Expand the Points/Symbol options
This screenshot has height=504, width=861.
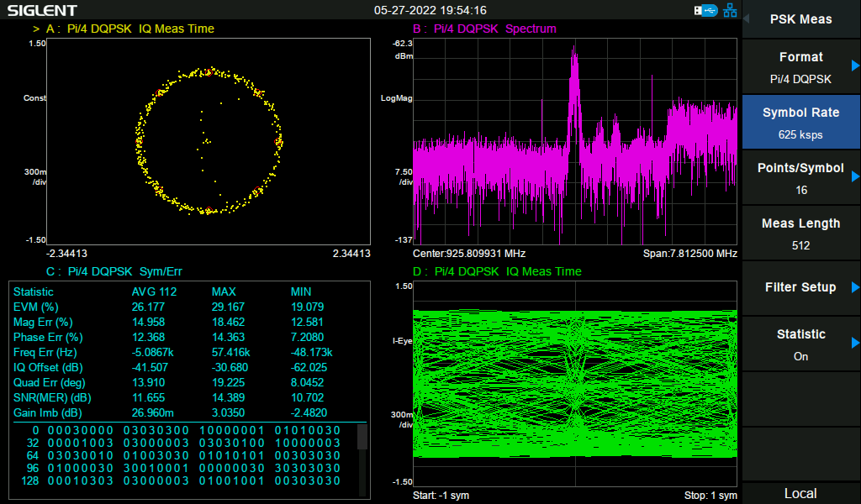800,178
